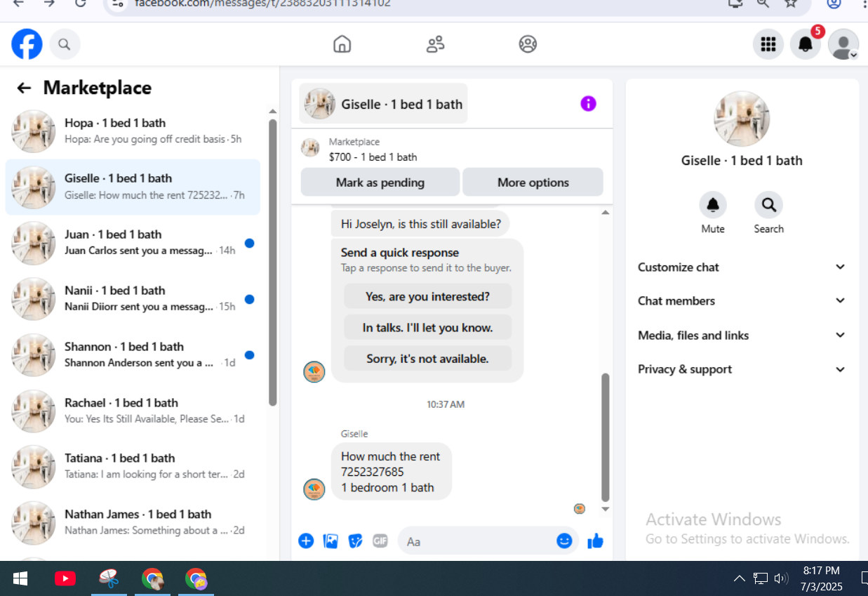Click the 'Hi Joselyn' message bubble
The width and height of the screenshot is (868, 596).
(x=421, y=225)
